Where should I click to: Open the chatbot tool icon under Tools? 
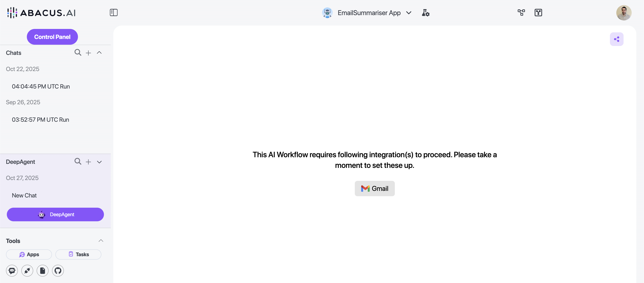pos(12,270)
